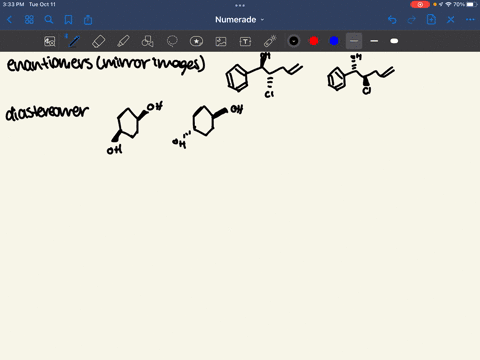Bookmark the current page
The height and width of the screenshot is (360, 480).
pos(68,20)
